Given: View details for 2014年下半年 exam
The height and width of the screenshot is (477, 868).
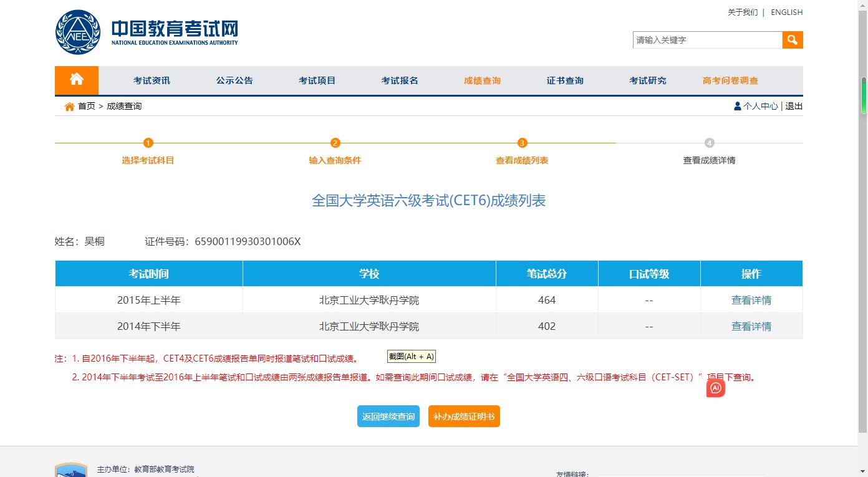Looking at the screenshot, I should pos(751,326).
